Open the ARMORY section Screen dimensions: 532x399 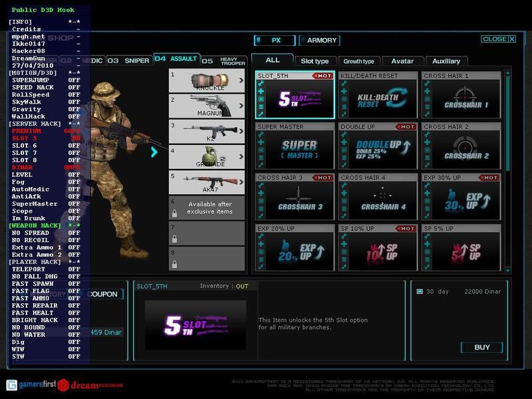click(x=320, y=41)
